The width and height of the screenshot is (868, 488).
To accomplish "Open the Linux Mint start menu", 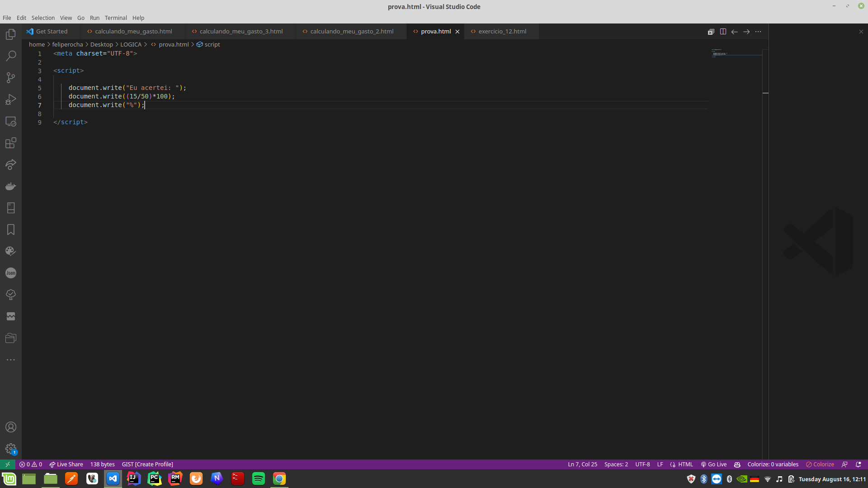I will pyautogui.click(x=9, y=479).
